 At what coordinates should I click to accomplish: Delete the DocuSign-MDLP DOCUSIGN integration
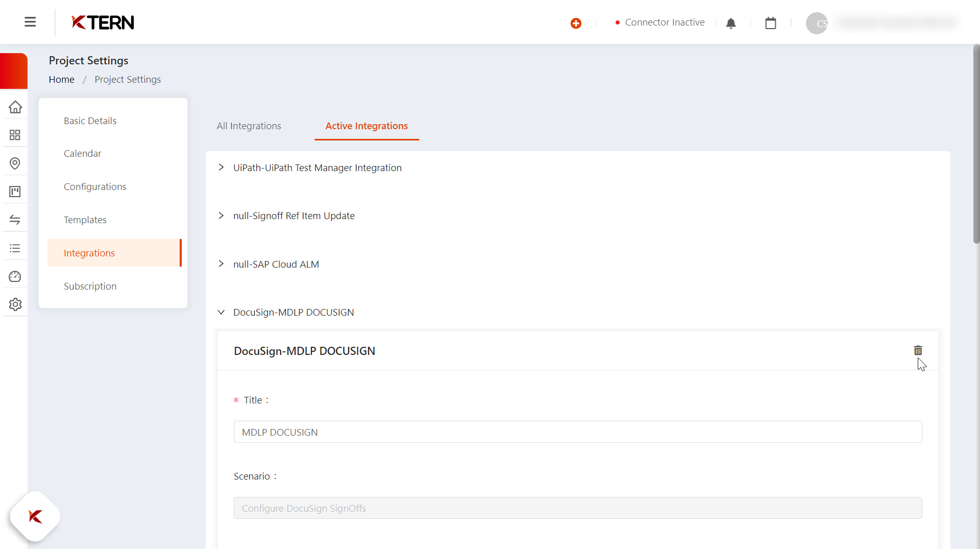tap(918, 350)
